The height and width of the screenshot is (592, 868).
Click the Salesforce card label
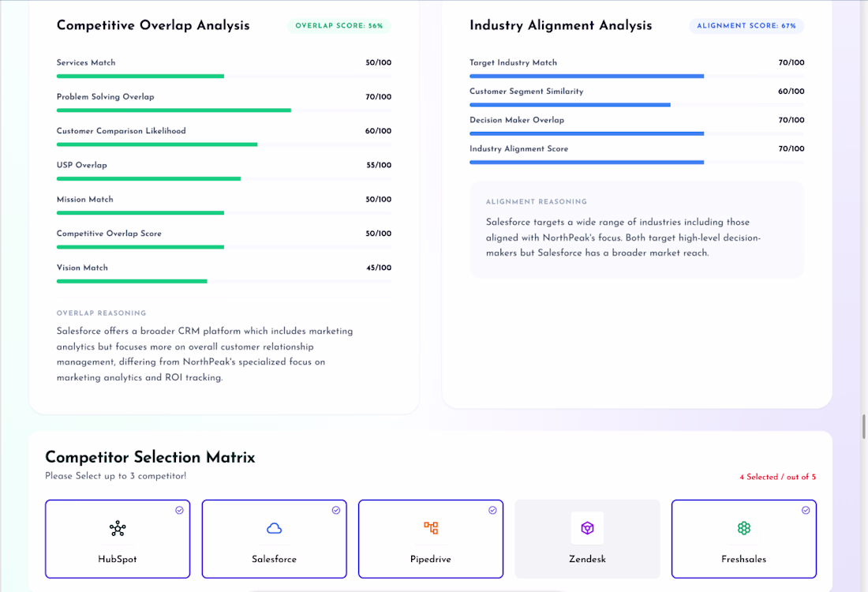tap(274, 560)
